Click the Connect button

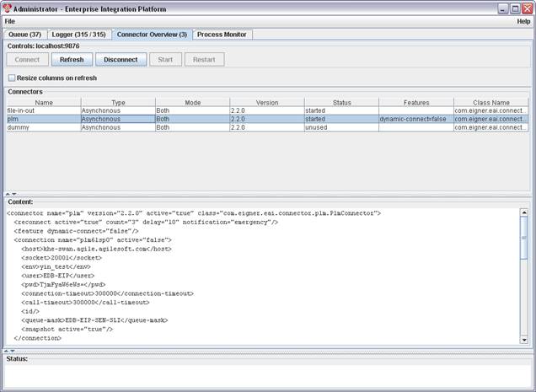pos(27,60)
